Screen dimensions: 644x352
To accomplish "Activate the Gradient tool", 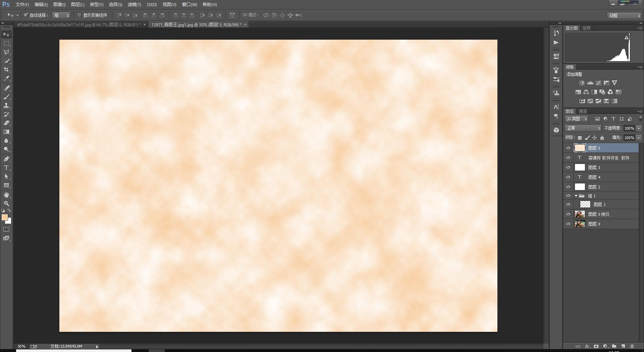I will [x=6, y=132].
